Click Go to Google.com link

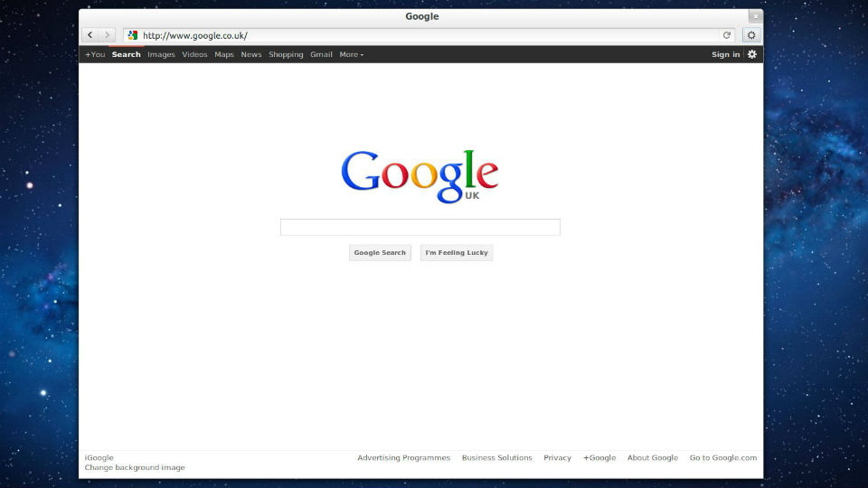pos(723,457)
